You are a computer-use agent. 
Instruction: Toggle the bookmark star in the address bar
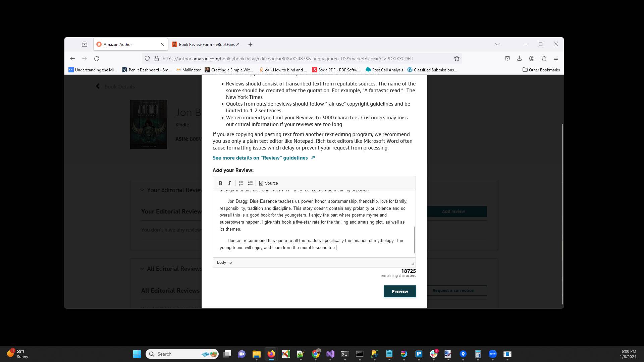pyautogui.click(x=457, y=58)
